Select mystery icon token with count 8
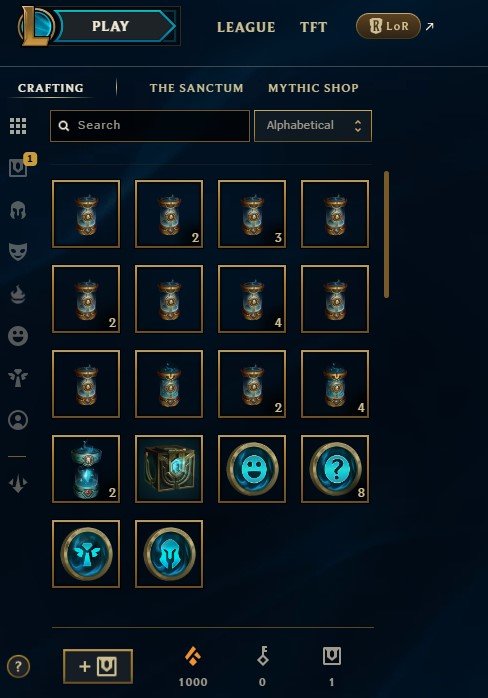488x698 pixels. pos(335,469)
